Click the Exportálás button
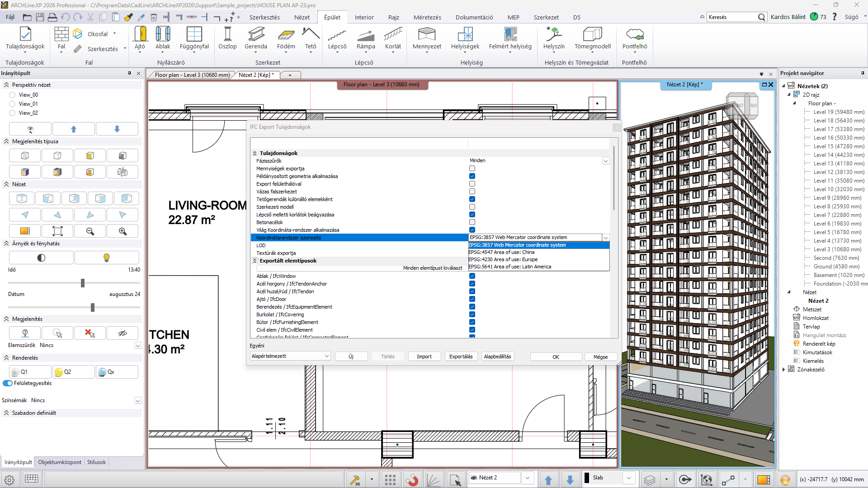Viewport: 868px width, 488px height. 461,357
